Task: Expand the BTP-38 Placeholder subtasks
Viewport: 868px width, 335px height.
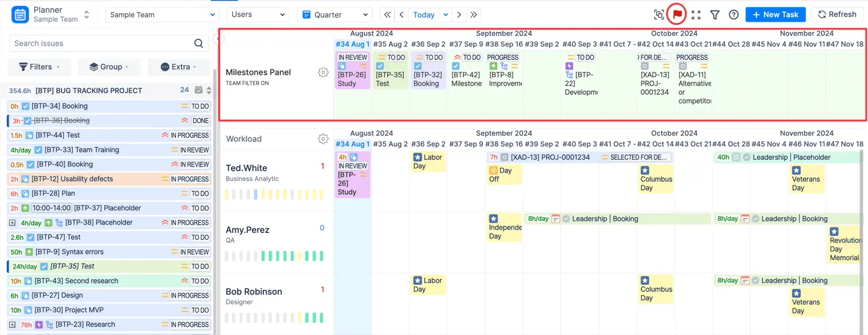Action: [x=12, y=223]
